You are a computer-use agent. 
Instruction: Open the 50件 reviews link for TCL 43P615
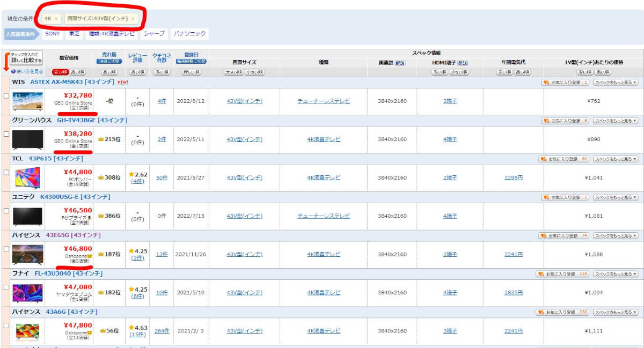click(x=162, y=177)
